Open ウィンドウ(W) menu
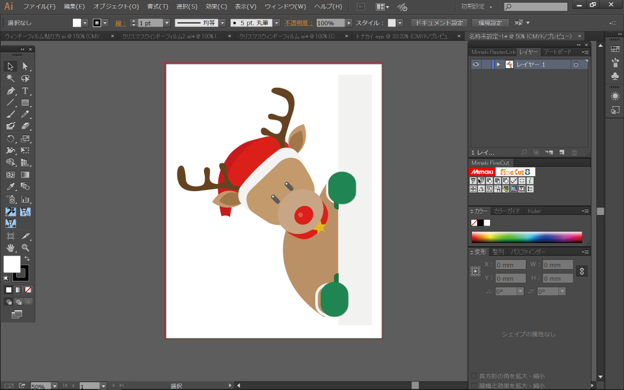This screenshot has width=624, height=390. click(285, 6)
